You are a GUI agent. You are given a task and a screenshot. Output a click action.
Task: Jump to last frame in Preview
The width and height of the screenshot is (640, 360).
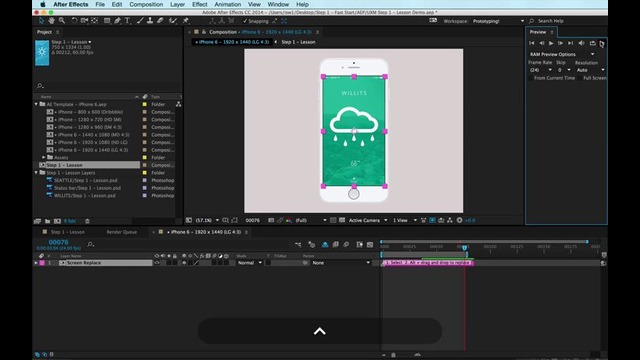pyautogui.click(x=571, y=43)
